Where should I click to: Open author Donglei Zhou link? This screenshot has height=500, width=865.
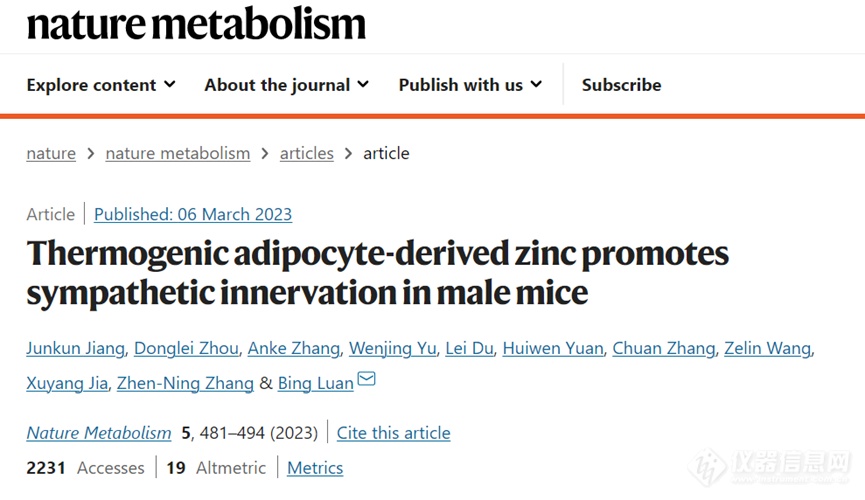[x=187, y=348]
